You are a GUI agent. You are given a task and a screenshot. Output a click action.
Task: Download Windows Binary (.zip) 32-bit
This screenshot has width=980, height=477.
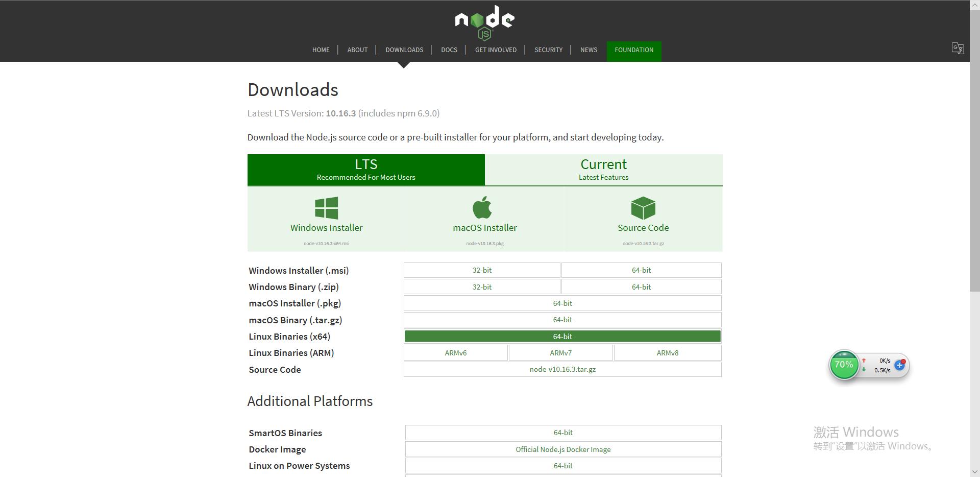tap(482, 287)
